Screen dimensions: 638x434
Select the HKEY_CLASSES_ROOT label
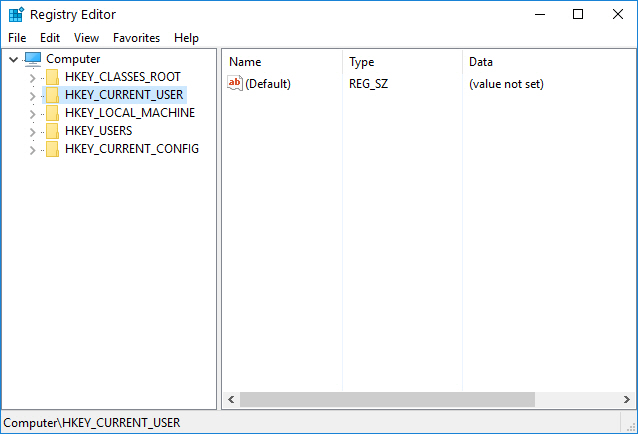click(x=122, y=77)
